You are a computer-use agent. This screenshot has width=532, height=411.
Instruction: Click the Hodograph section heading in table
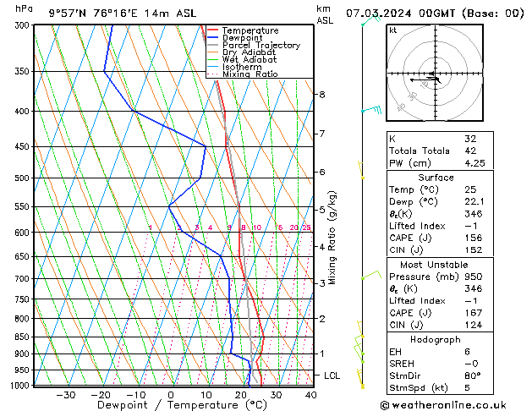pos(433,339)
